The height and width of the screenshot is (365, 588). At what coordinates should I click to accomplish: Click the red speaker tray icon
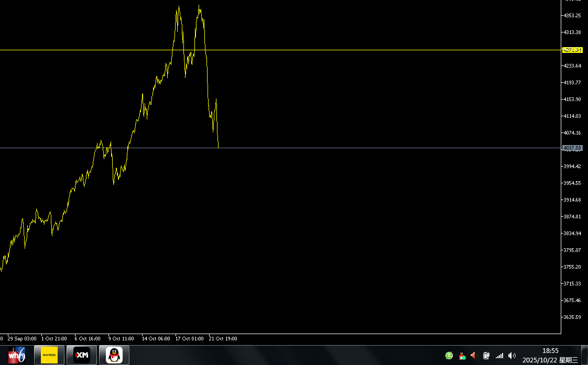coord(473,356)
